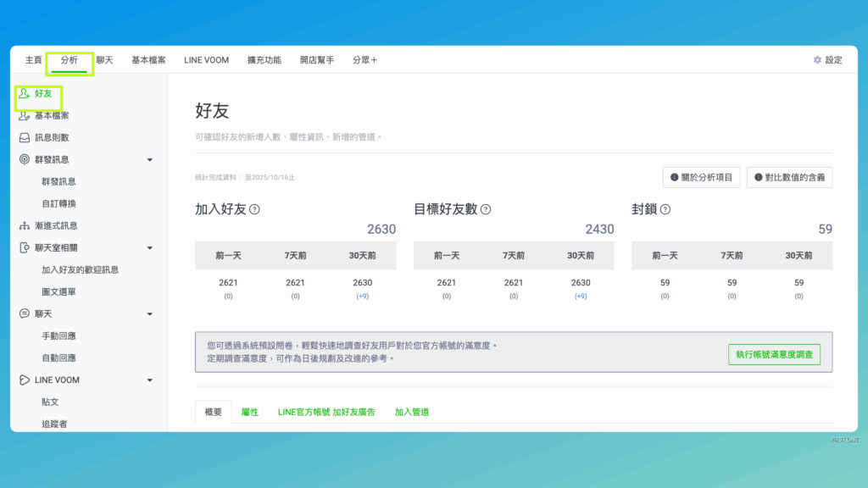Click the 基本檔案 icon in sidebar
868x488 pixels.
[25, 115]
